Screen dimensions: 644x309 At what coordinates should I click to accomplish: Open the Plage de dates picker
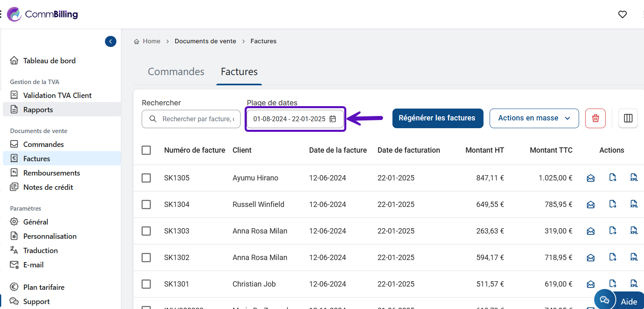click(x=289, y=119)
